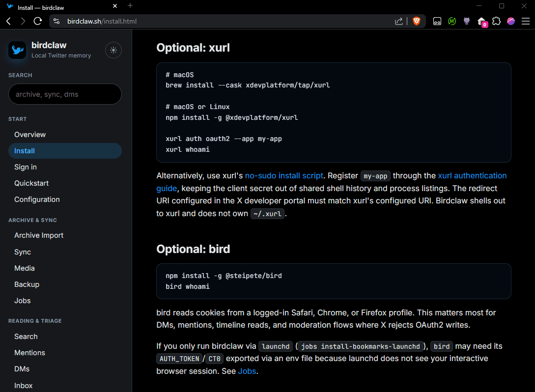Select the Install — birdclaw tab
Viewport: 535px width, 392px height.
[61, 7]
